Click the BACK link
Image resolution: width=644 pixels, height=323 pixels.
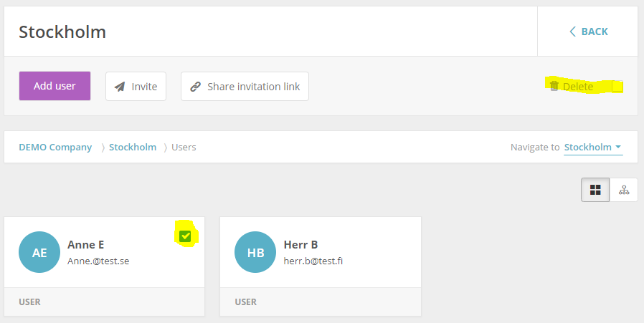pyautogui.click(x=589, y=32)
